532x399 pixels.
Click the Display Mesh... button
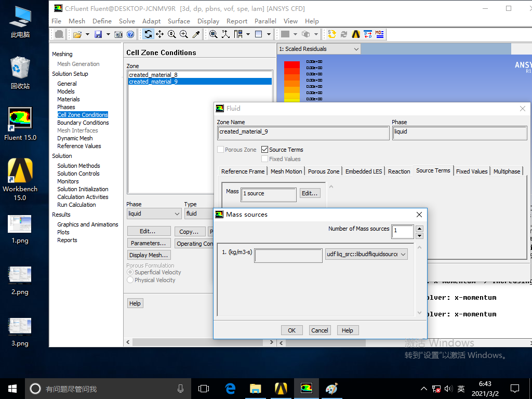coord(149,255)
